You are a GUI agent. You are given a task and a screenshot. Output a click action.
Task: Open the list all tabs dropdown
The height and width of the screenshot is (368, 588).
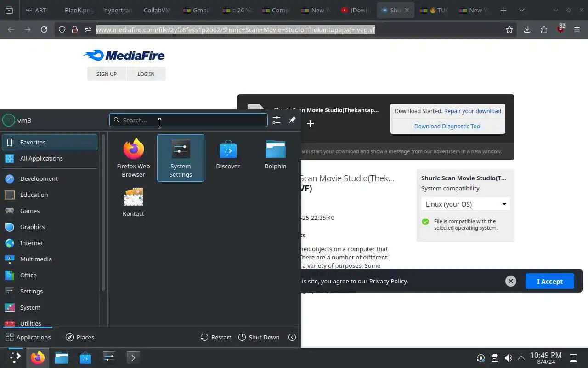click(521, 10)
